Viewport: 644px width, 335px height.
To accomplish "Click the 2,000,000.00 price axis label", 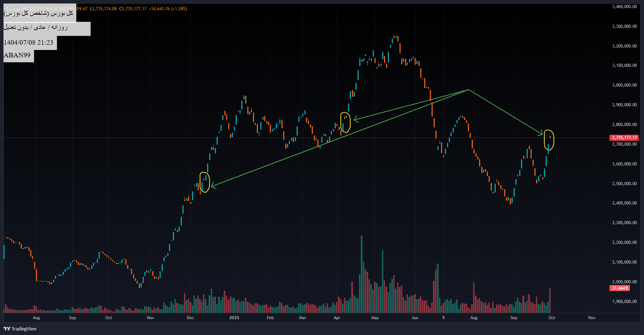I will [624, 282].
